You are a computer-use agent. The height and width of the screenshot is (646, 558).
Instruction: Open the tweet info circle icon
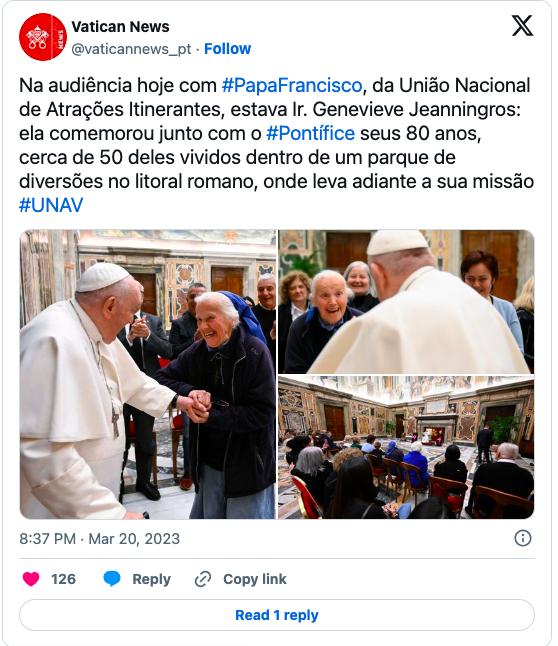pos(523,538)
